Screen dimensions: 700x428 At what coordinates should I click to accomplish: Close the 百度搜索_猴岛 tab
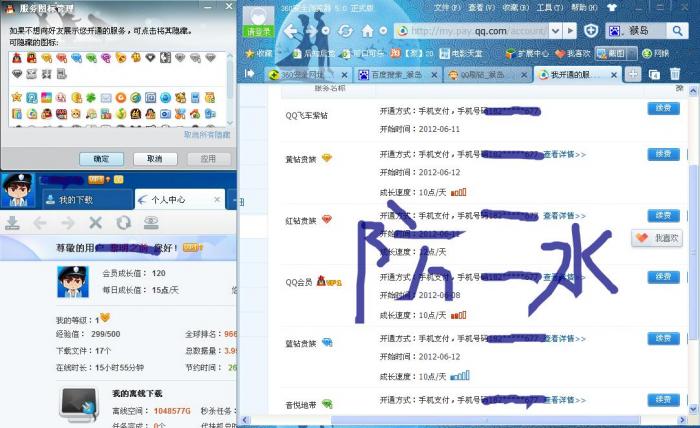pyautogui.click(x=434, y=75)
